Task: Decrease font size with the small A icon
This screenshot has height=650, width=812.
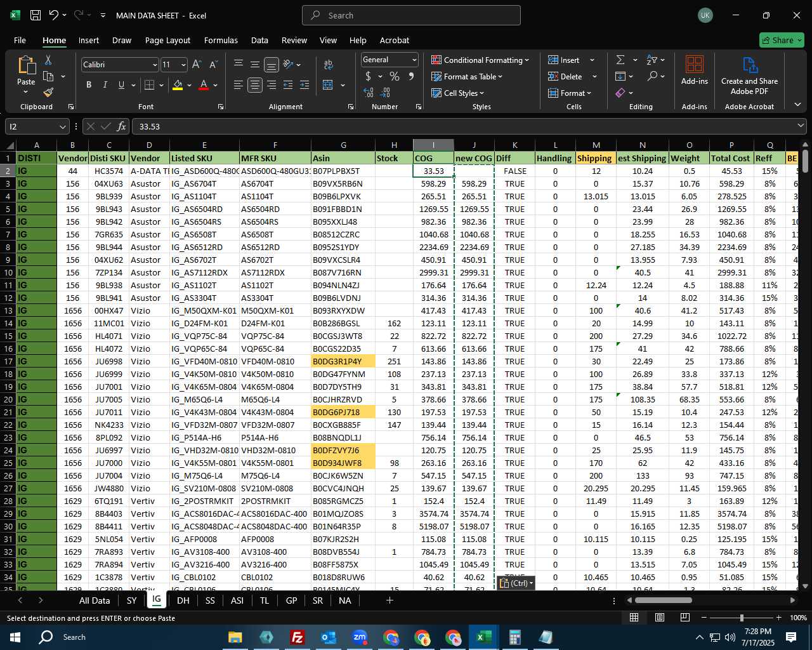Action: tap(213, 65)
